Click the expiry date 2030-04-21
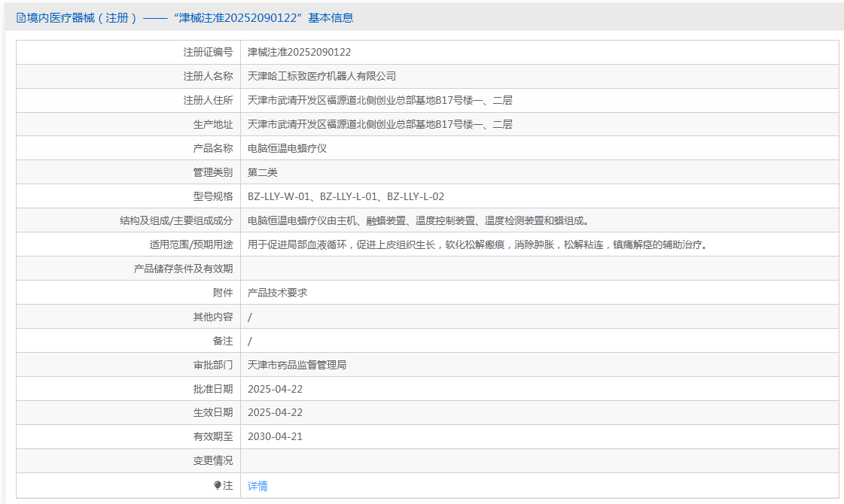 pos(275,437)
